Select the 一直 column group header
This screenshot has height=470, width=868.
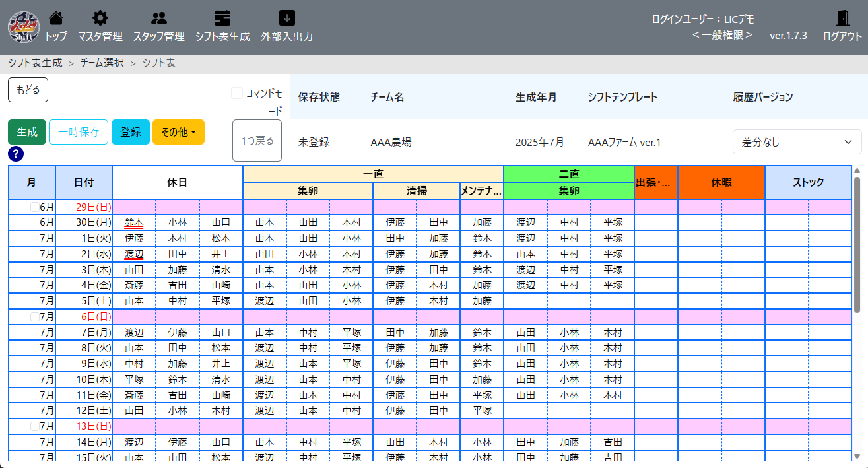(x=373, y=174)
